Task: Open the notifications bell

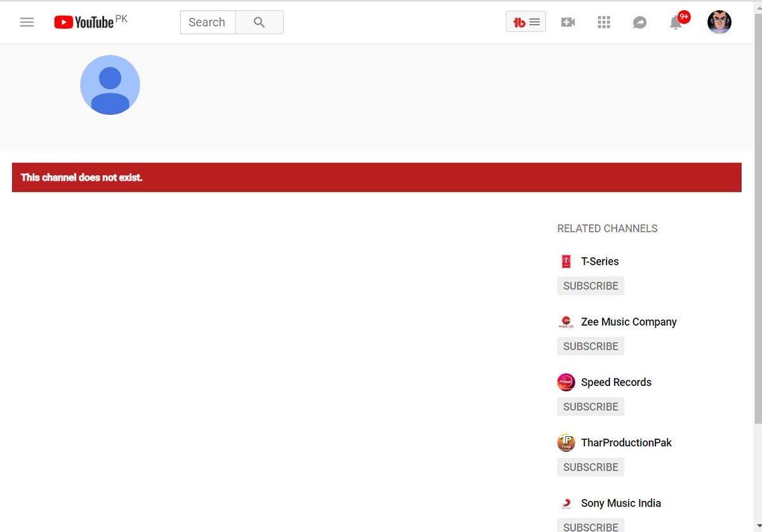Action: [x=677, y=22]
